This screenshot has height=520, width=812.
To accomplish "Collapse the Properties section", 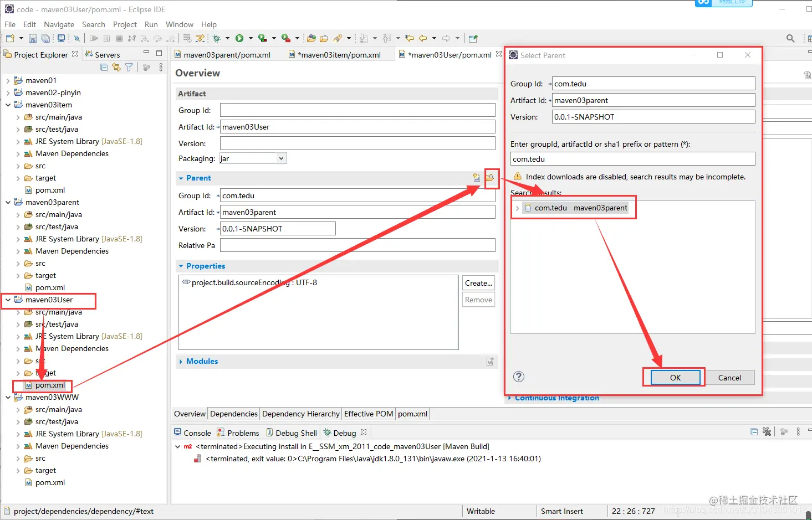I will pos(181,266).
